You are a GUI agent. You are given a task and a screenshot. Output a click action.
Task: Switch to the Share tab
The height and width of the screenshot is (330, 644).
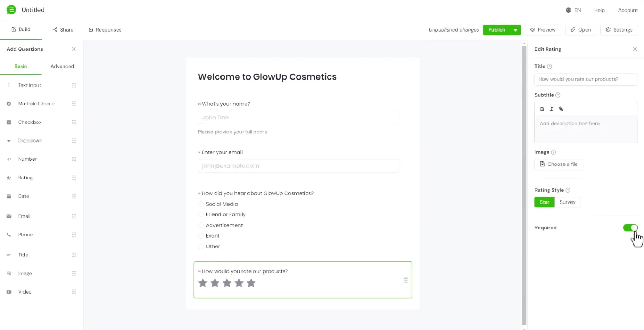(x=63, y=30)
